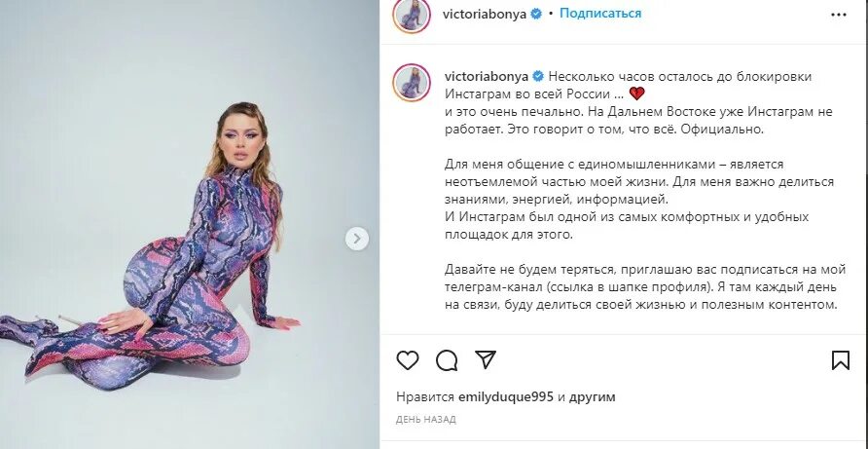Open the emilyduque995 profile link

(507, 397)
